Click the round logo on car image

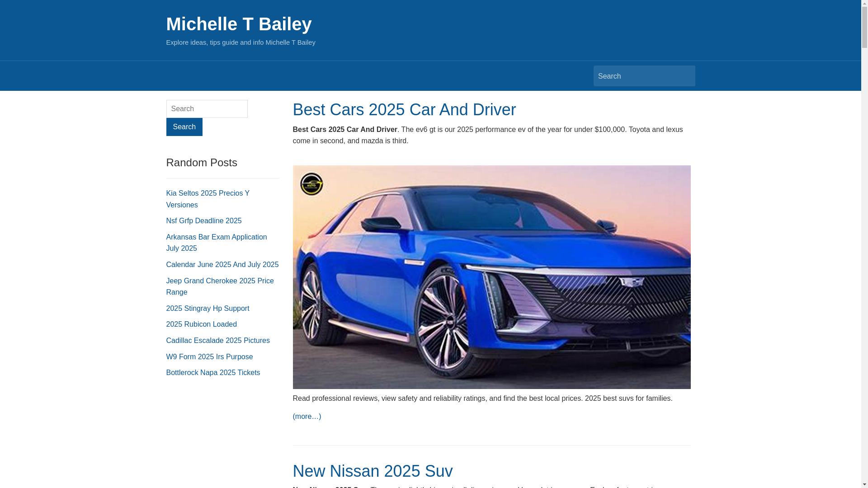click(x=311, y=184)
